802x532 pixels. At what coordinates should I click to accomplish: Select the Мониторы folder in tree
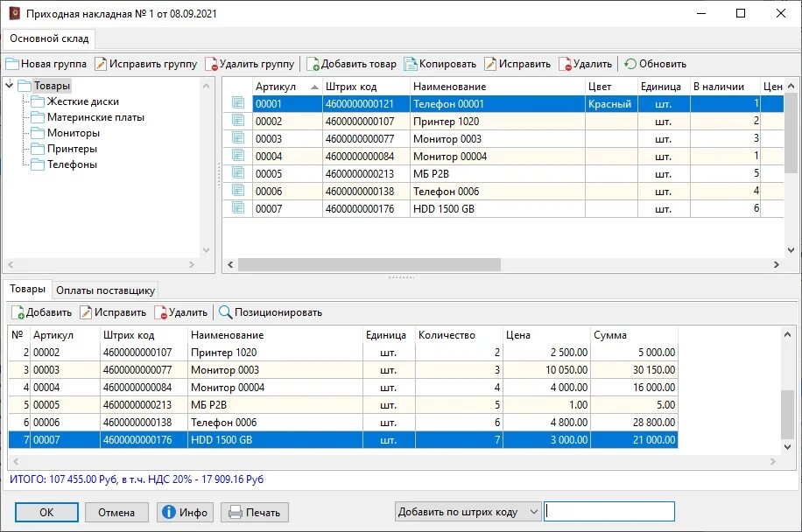click(x=74, y=133)
